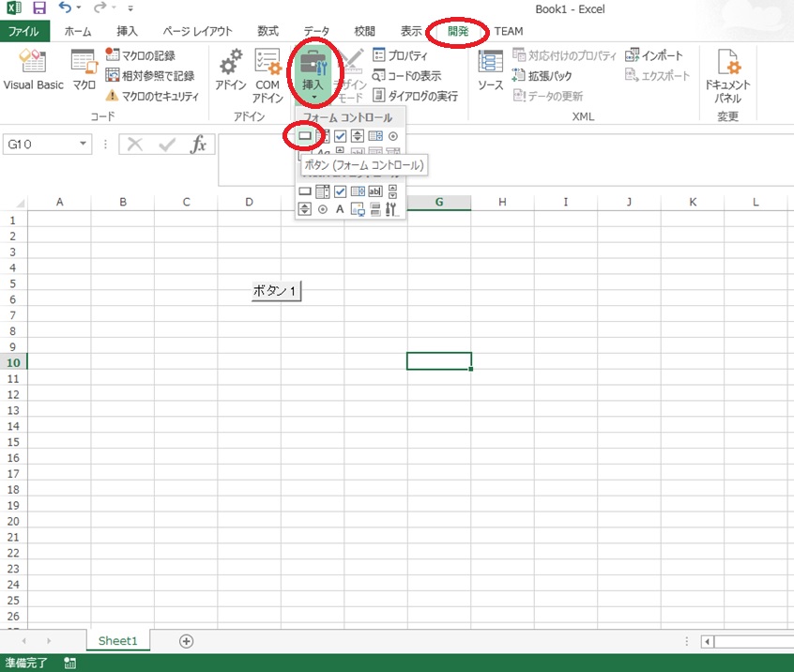
Task: Switch to the TEAM tab
Action: point(509,31)
